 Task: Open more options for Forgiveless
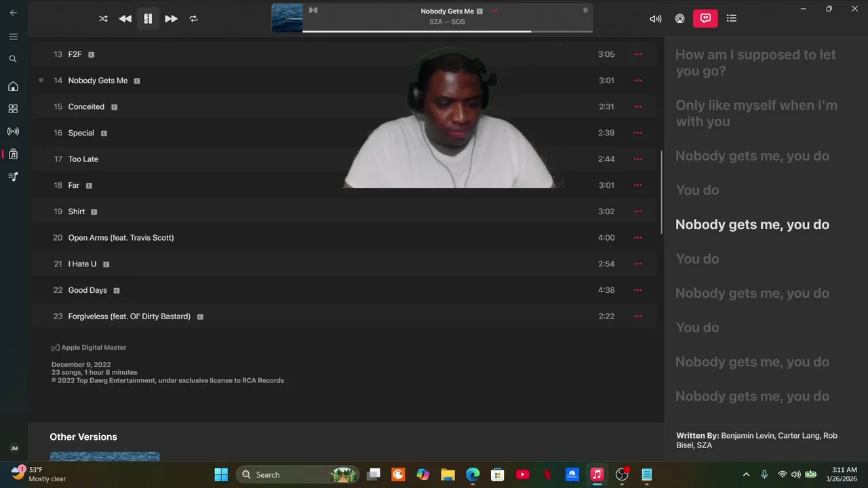[x=637, y=316]
